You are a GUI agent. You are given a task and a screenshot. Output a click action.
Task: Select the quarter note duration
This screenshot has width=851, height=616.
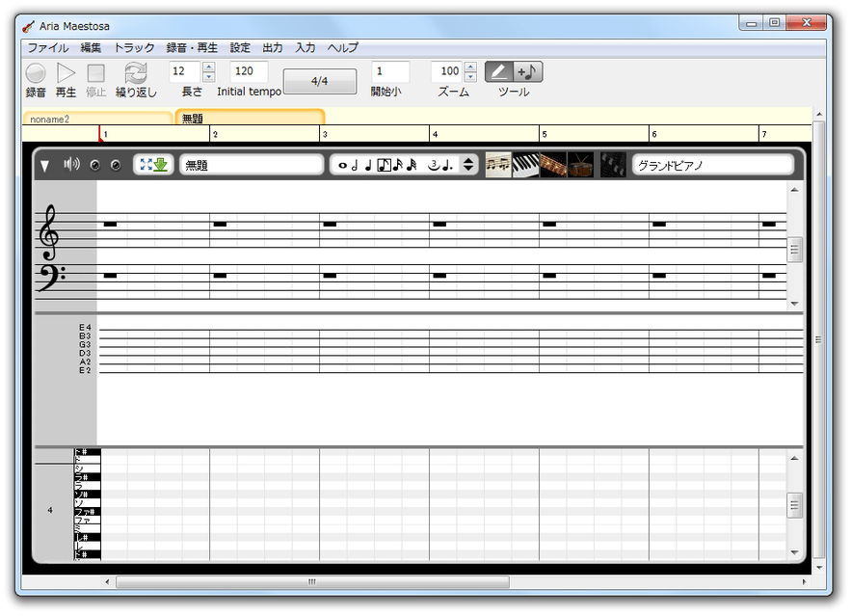(x=368, y=165)
